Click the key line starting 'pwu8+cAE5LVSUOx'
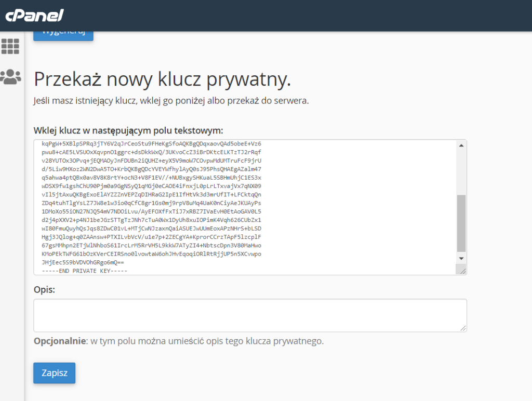This screenshot has height=401, width=532. (151, 152)
